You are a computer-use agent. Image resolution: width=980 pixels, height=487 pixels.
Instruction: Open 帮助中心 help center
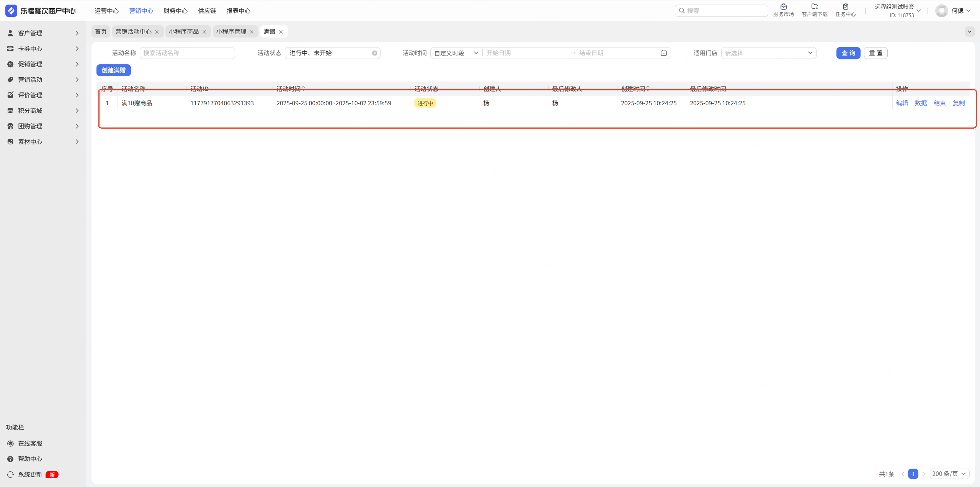coord(30,459)
